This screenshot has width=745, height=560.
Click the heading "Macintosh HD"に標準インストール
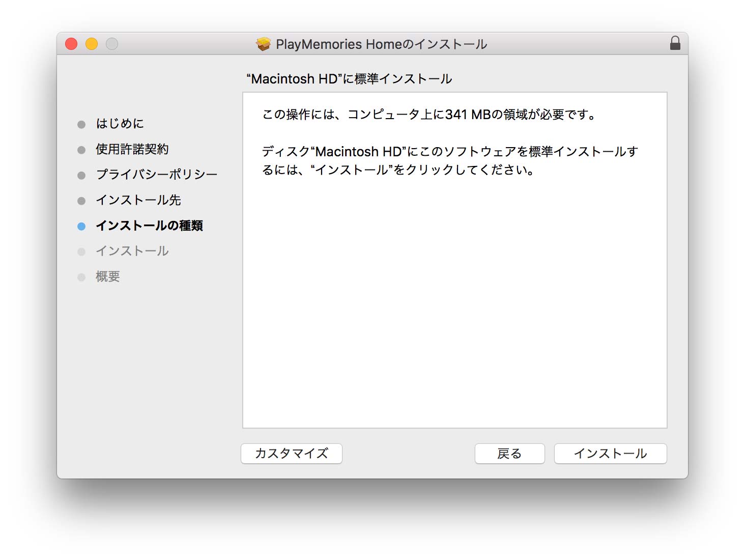[x=349, y=79]
